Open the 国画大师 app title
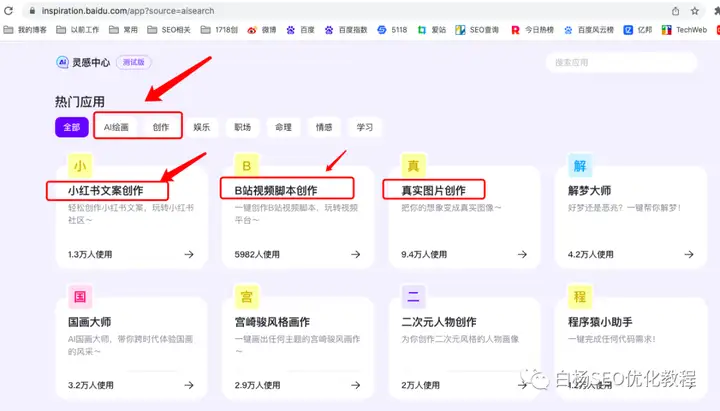Viewport: 720px width, 411px height. coord(90,322)
